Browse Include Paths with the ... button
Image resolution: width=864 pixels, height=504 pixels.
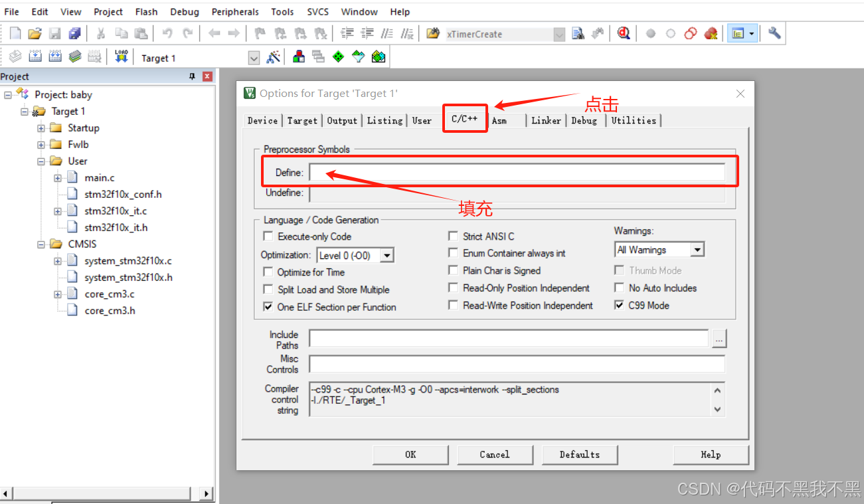click(x=719, y=339)
